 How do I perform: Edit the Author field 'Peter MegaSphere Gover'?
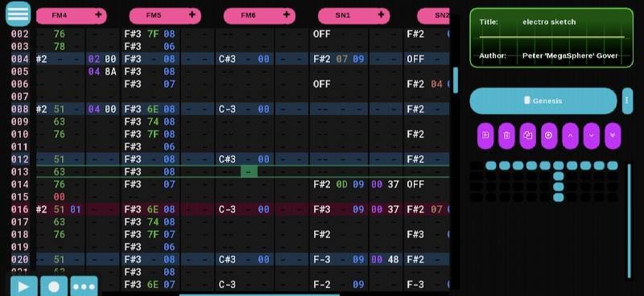coord(570,55)
